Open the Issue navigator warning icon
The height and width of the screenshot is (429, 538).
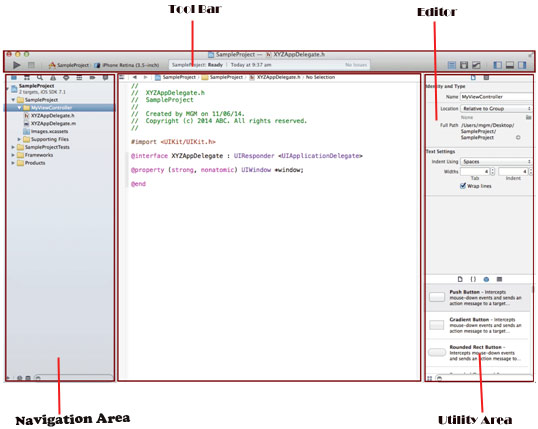point(53,78)
